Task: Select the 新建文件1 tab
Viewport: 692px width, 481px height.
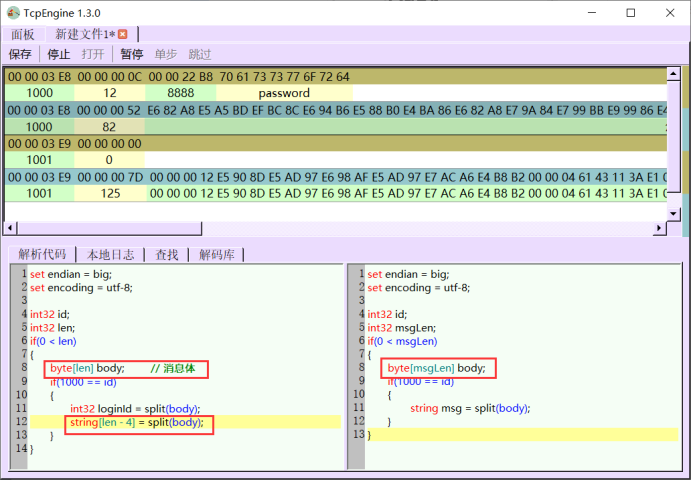Action: coord(84,34)
